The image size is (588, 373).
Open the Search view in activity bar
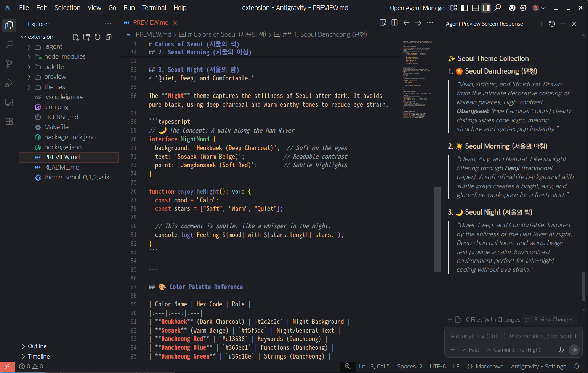click(x=9, y=45)
